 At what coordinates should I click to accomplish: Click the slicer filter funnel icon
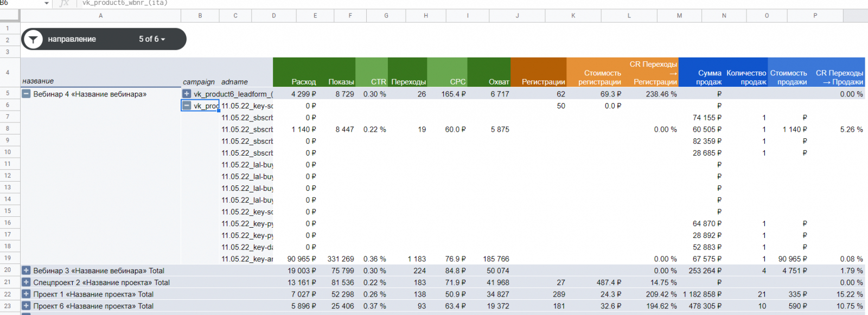(x=33, y=39)
